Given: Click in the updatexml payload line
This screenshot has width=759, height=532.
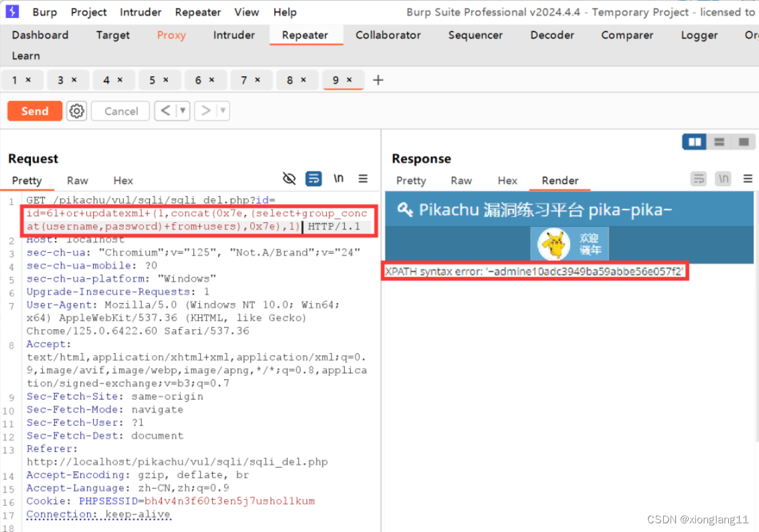Looking at the screenshot, I should [197, 219].
